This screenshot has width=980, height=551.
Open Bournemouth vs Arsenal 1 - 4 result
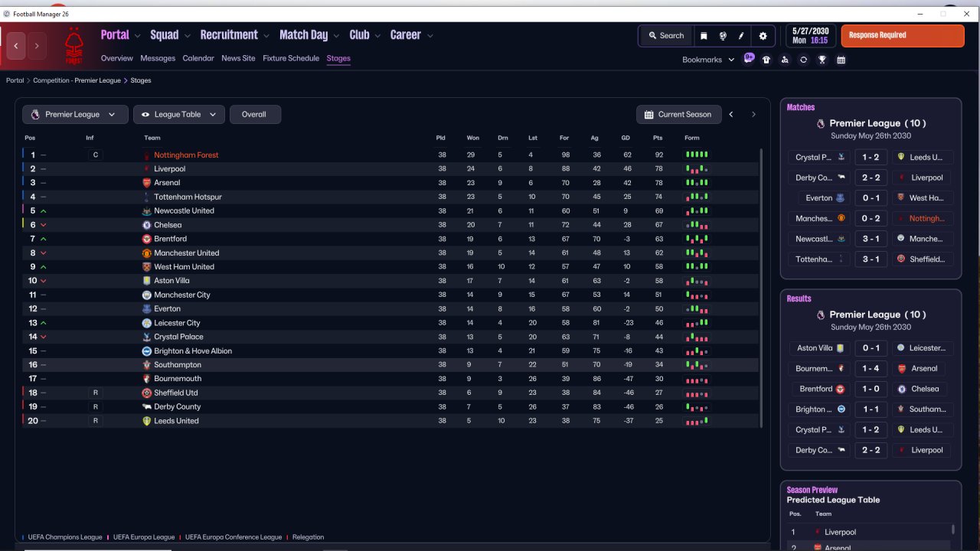[871, 368]
